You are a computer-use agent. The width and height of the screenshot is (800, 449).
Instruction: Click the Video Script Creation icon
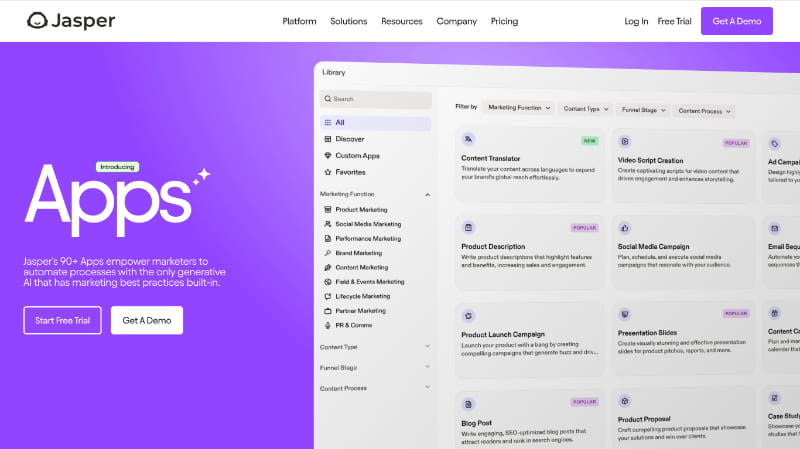(x=625, y=142)
